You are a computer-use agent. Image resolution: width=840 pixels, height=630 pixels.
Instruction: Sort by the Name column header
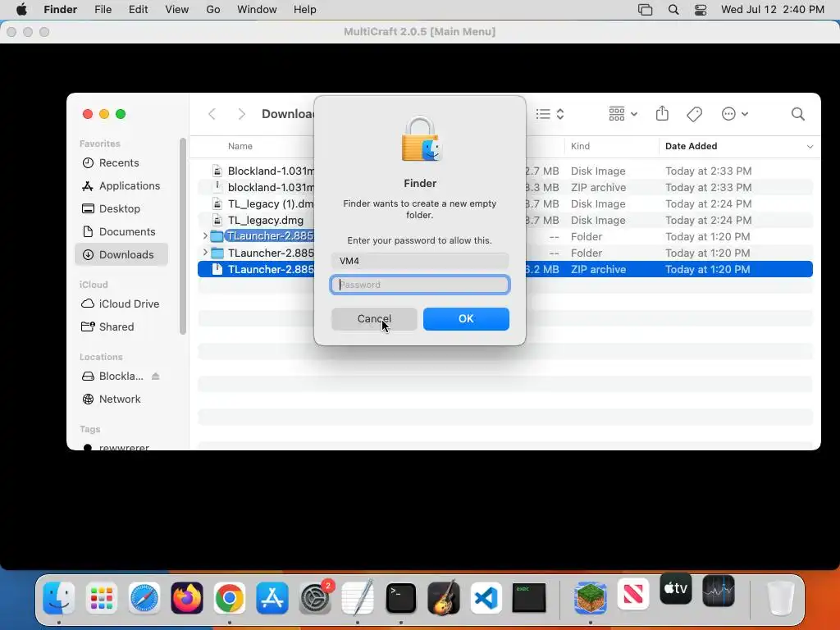point(240,146)
